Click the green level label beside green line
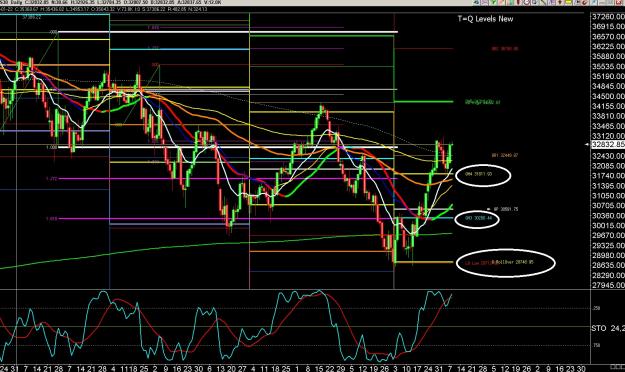Viewport: 625px width, 372px height. coord(482,102)
